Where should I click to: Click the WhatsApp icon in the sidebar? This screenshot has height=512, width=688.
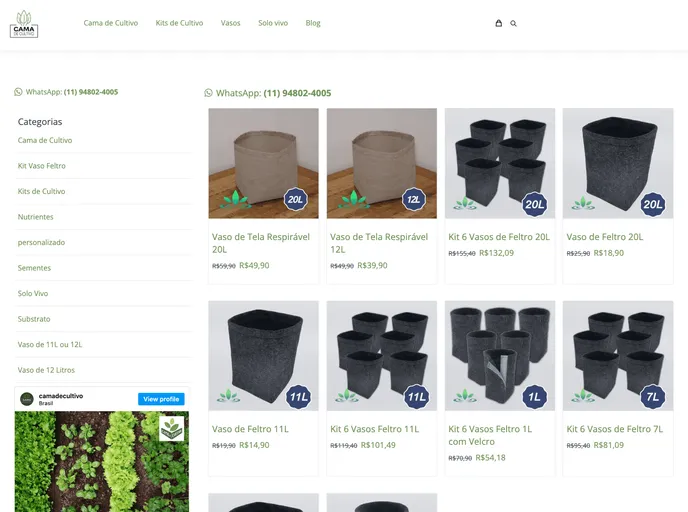click(x=19, y=92)
